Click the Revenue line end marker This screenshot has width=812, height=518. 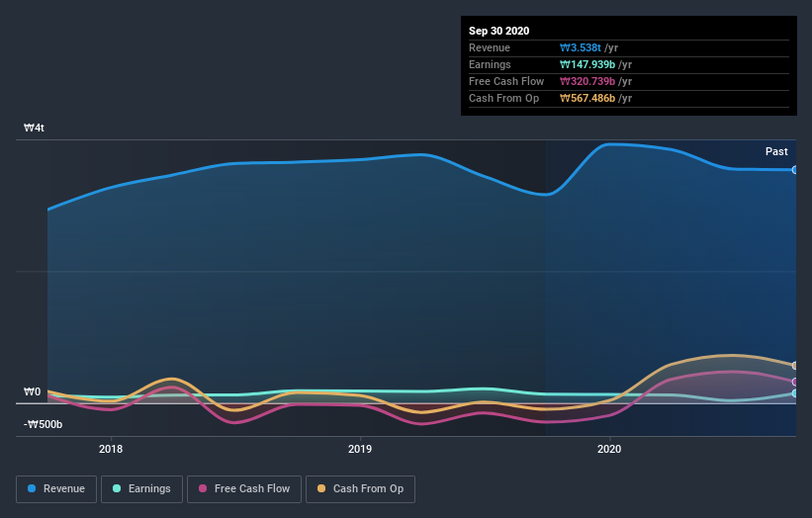(795, 170)
